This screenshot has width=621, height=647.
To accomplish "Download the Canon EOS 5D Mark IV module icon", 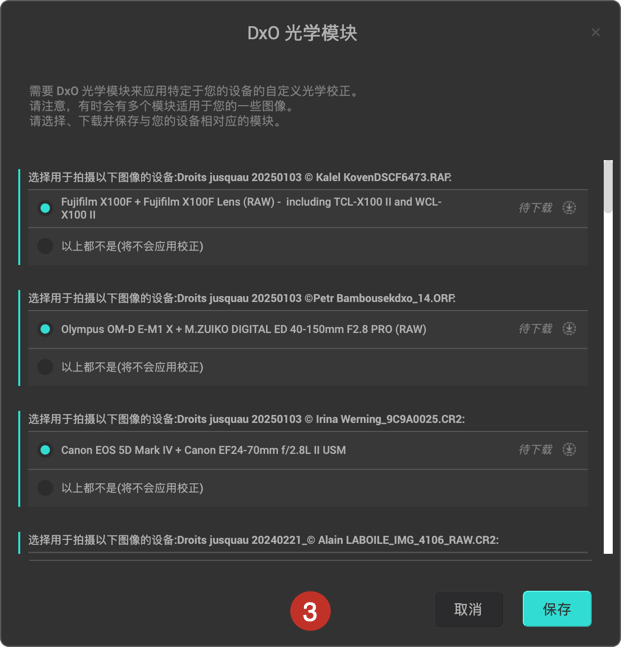I will [x=569, y=449].
